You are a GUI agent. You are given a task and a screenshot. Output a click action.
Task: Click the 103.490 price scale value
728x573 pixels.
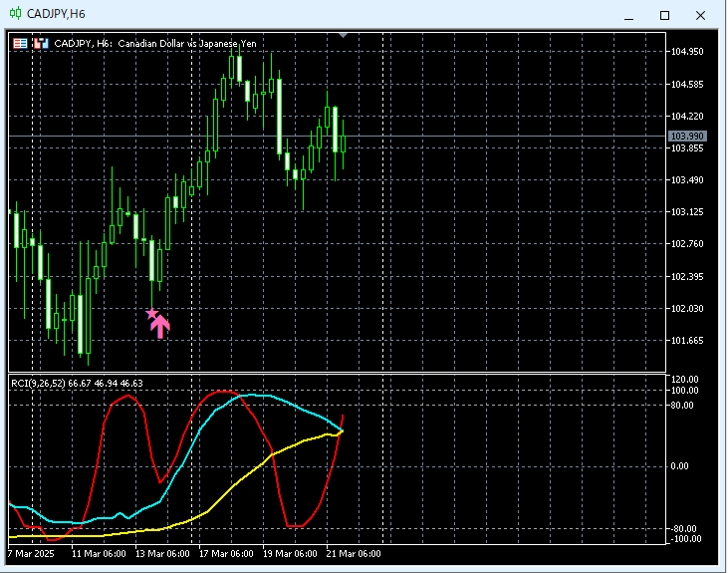pos(687,179)
